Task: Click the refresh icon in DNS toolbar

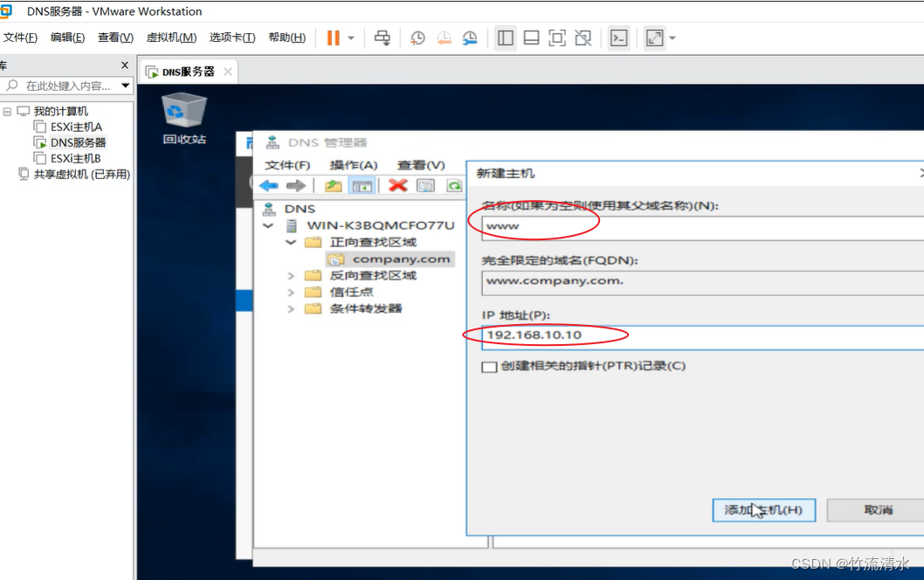Action: (x=454, y=186)
